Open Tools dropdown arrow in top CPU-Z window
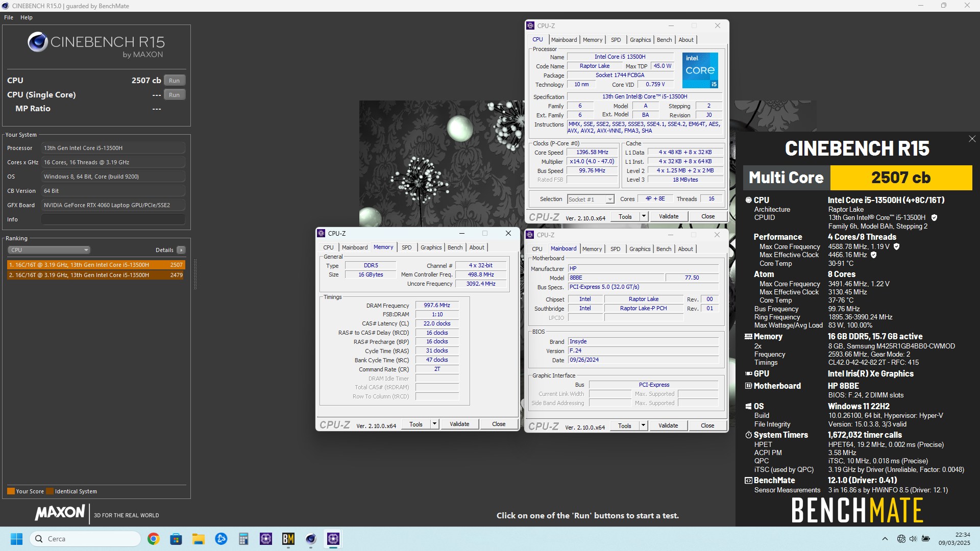This screenshot has height=551, width=980. tap(644, 216)
